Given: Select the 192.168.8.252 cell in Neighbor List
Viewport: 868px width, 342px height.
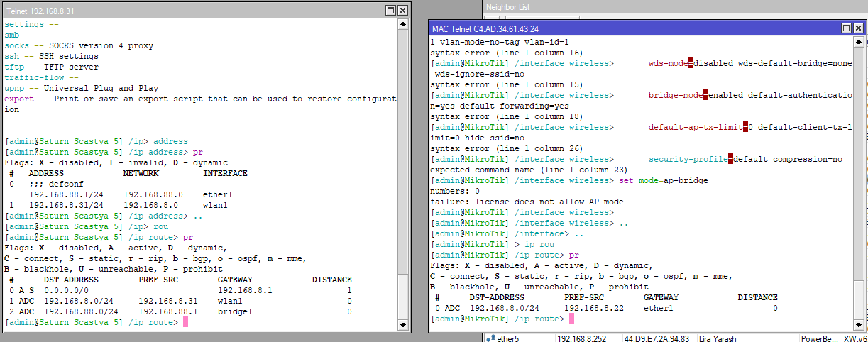Looking at the screenshot, I should coord(581,338).
